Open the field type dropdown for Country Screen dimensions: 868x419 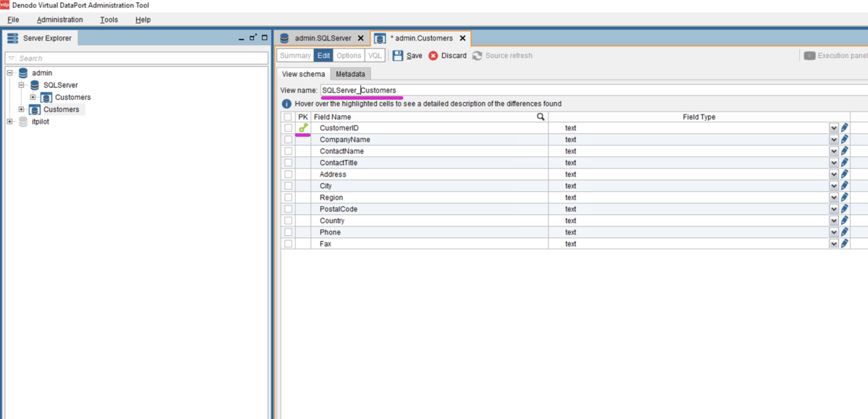(x=833, y=221)
